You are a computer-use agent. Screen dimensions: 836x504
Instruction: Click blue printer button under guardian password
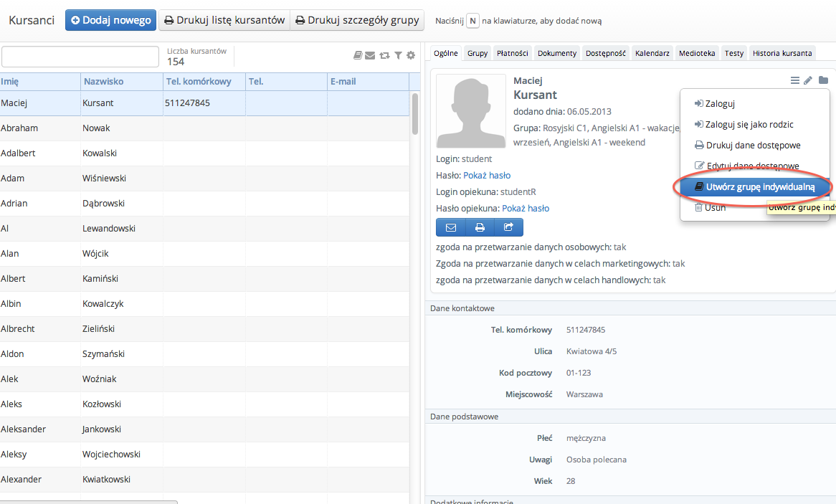click(x=480, y=227)
